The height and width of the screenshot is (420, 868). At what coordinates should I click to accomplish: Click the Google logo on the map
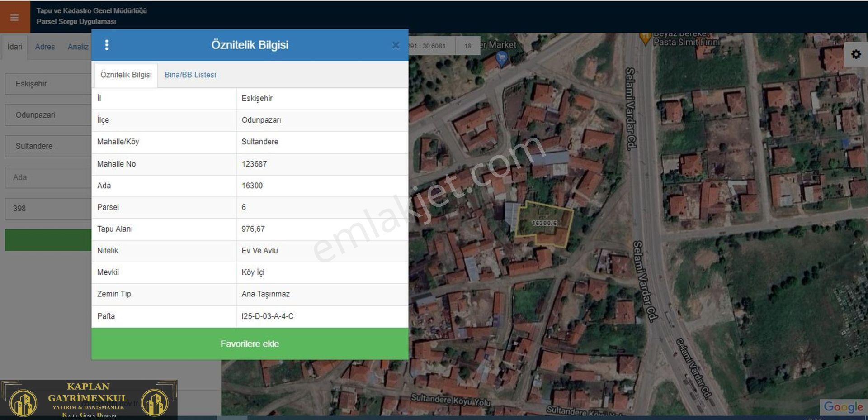coord(844,407)
